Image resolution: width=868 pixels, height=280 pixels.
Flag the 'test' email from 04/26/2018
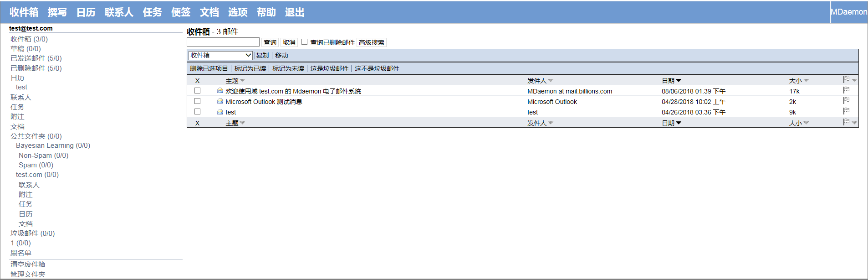click(x=846, y=111)
